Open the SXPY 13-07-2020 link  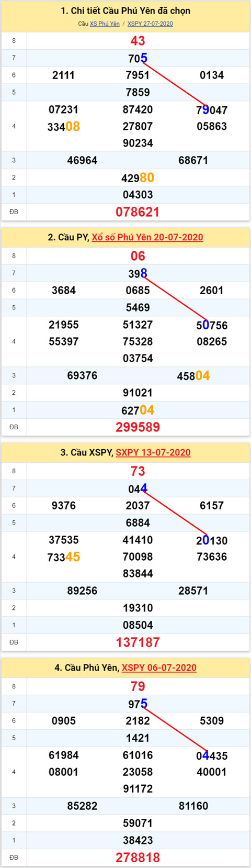153,452
